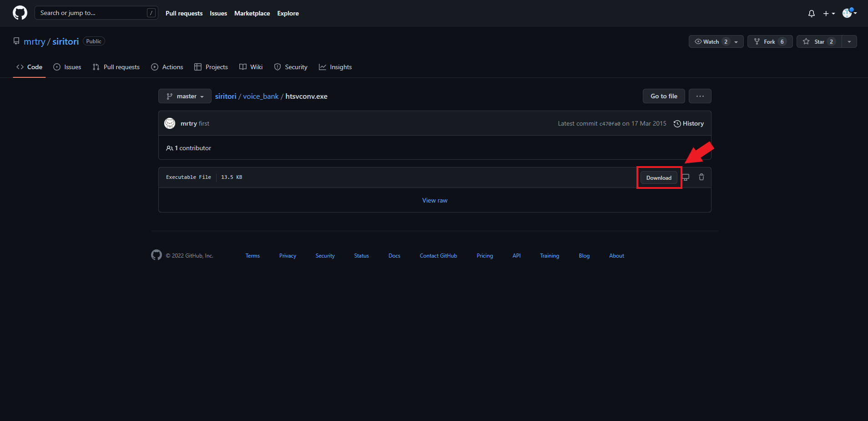Open the star lists dropdown arrow

(x=849, y=41)
